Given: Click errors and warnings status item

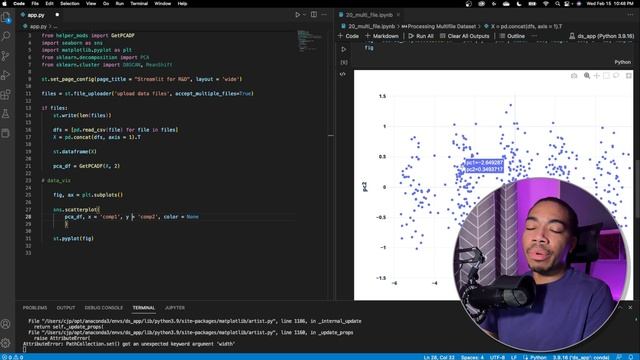Looking at the screenshot, I should coord(13,357).
